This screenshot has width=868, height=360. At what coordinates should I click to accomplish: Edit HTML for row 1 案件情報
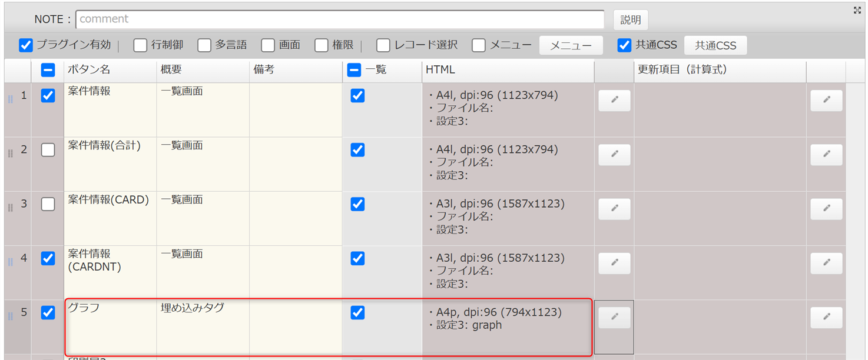pos(614,101)
